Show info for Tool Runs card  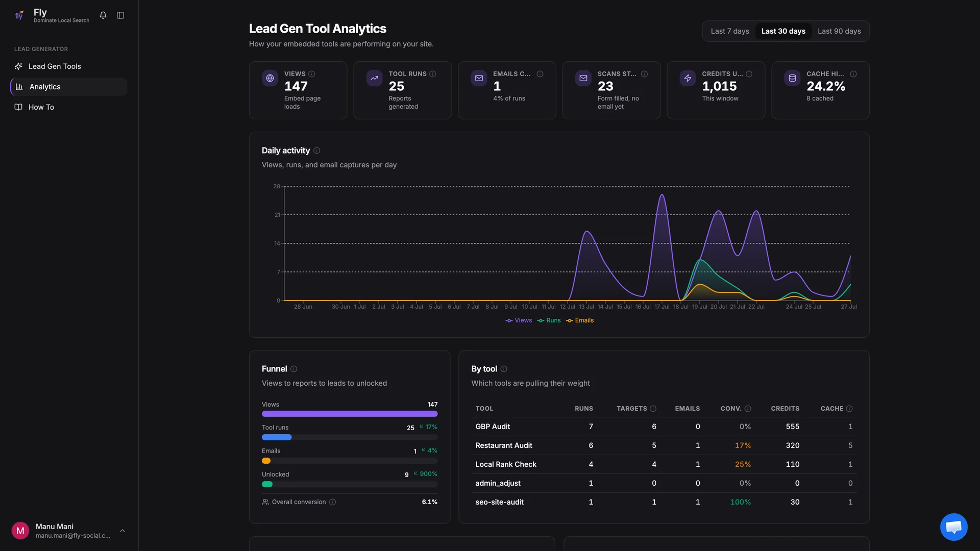[433, 74]
